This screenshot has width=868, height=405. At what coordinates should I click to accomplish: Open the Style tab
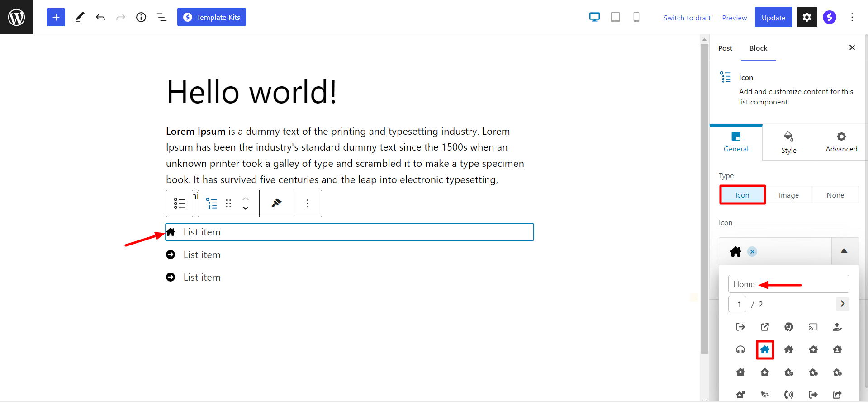pyautogui.click(x=788, y=143)
